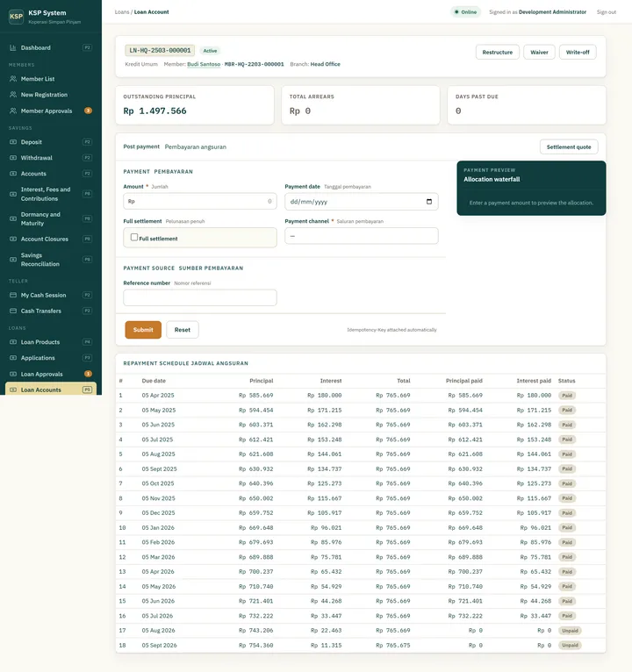This screenshot has width=632, height=672.
Task: Click the Dormancy and Maturity icon
Action: [13, 219]
